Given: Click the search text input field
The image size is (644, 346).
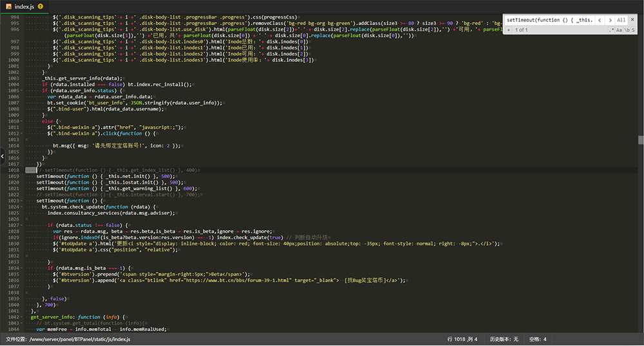Looking at the screenshot, I should [x=549, y=20].
